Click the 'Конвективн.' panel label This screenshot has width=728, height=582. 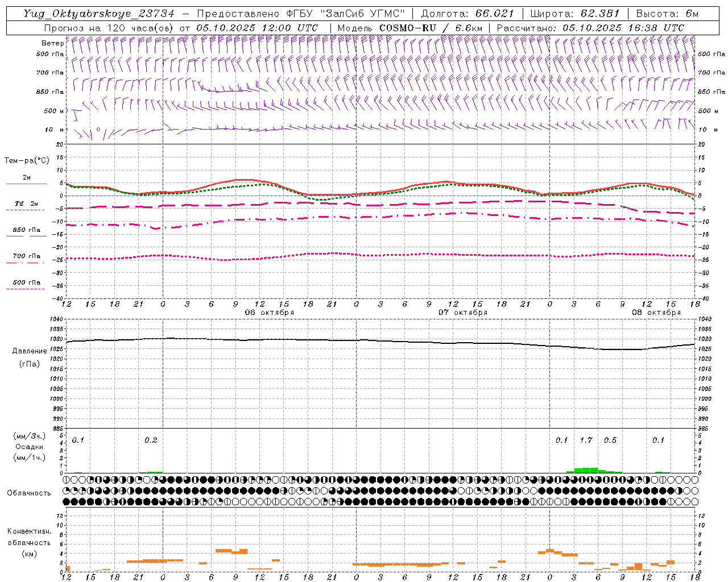29,531
